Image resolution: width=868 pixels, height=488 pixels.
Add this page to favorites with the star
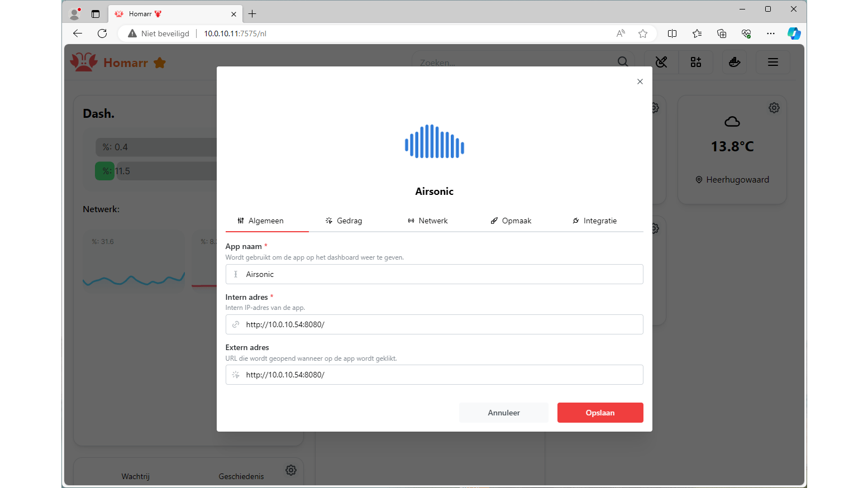click(x=643, y=34)
